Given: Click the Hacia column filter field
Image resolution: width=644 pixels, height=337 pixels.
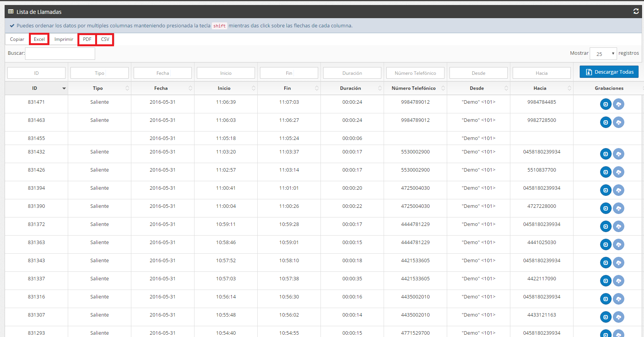Looking at the screenshot, I should click(542, 73).
